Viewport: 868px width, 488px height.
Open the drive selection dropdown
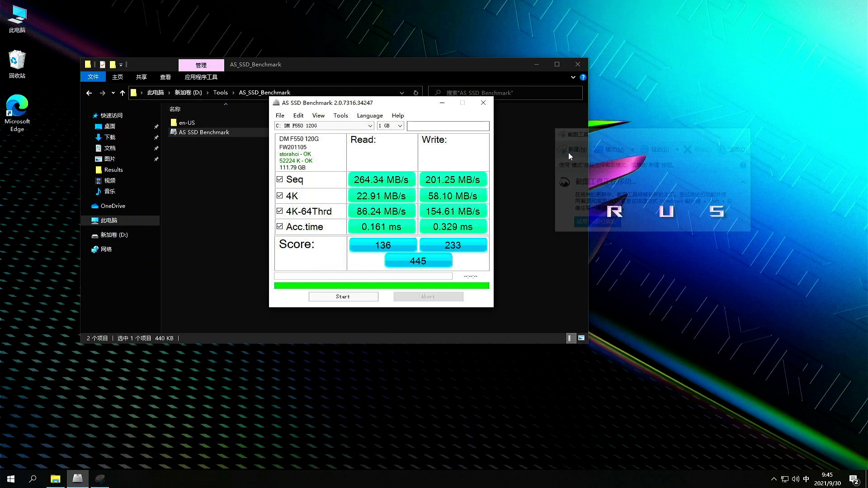point(324,126)
